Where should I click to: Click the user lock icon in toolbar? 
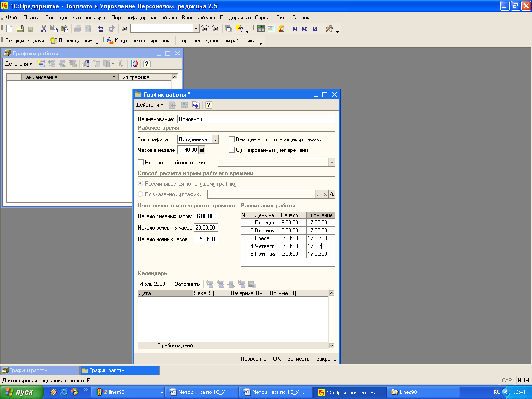coord(282,29)
